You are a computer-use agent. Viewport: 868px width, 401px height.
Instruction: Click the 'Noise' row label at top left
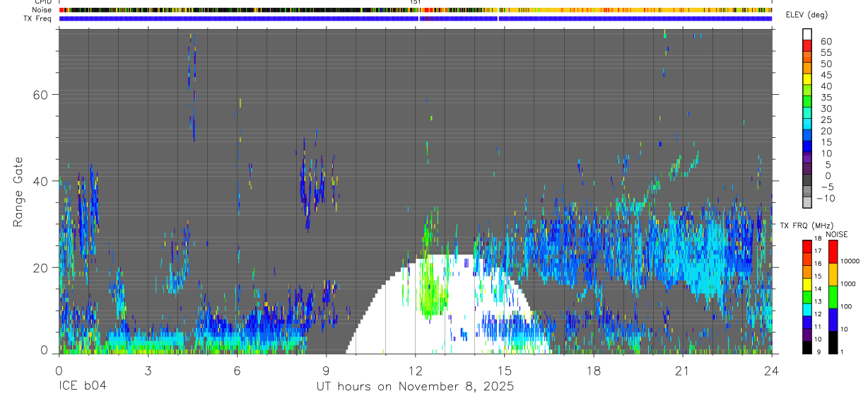42,10
